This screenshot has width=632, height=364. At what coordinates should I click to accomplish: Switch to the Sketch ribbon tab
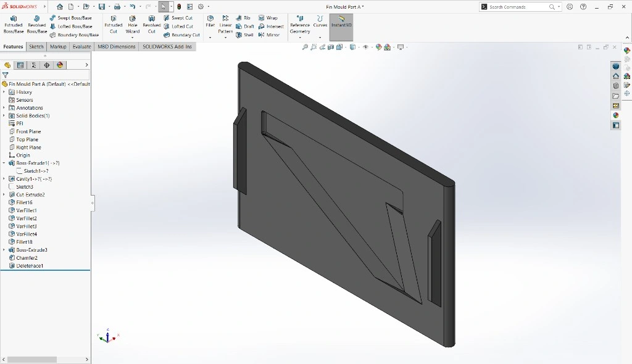point(36,46)
